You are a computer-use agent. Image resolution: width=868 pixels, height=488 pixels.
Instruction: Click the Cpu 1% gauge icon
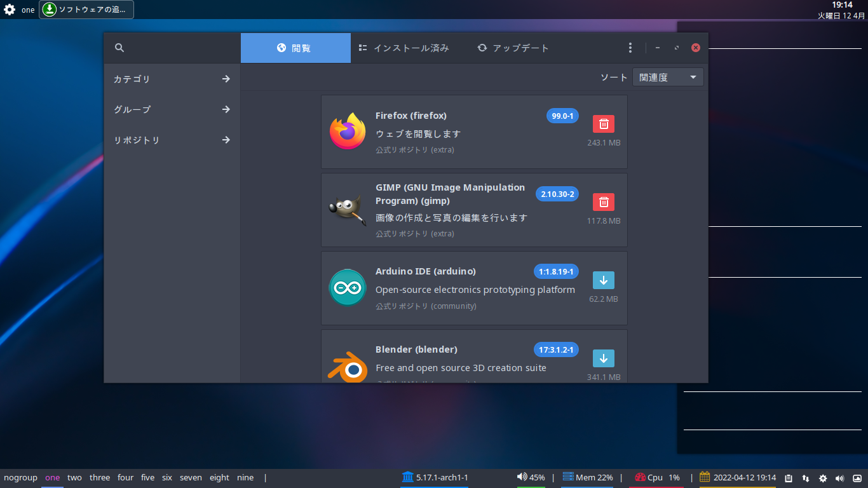coord(640,477)
